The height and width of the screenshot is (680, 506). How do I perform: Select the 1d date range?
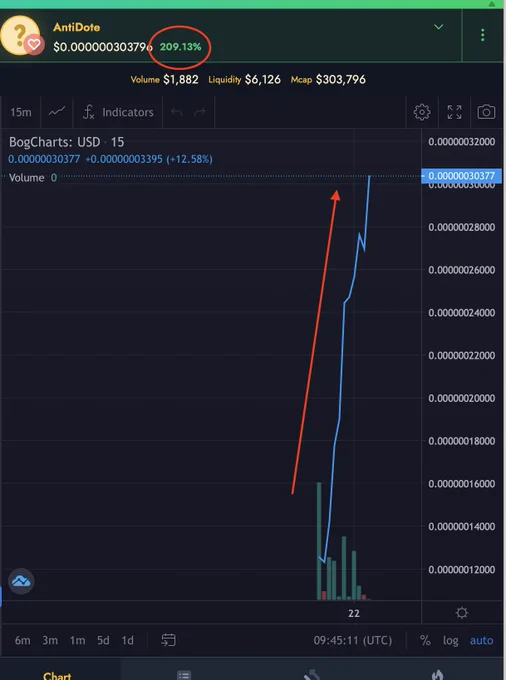(x=127, y=640)
